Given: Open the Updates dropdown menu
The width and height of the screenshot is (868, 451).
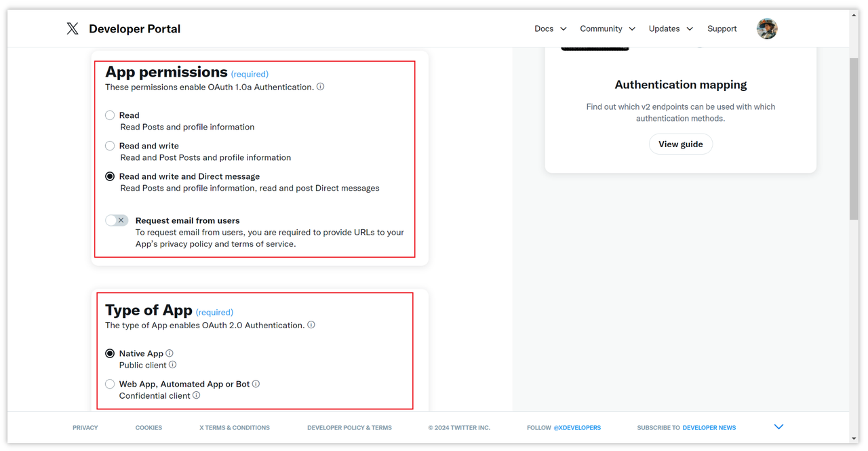Looking at the screenshot, I should (x=671, y=28).
